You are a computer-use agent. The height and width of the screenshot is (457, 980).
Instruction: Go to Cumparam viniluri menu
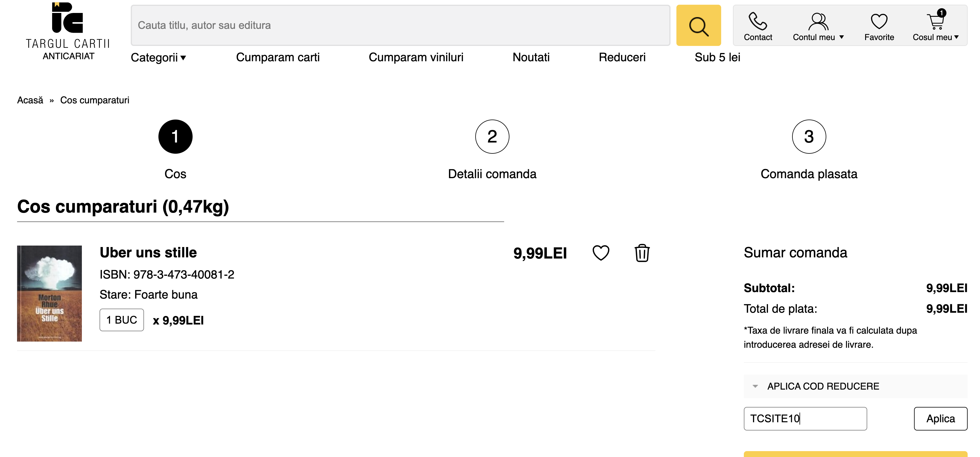click(416, 57)
